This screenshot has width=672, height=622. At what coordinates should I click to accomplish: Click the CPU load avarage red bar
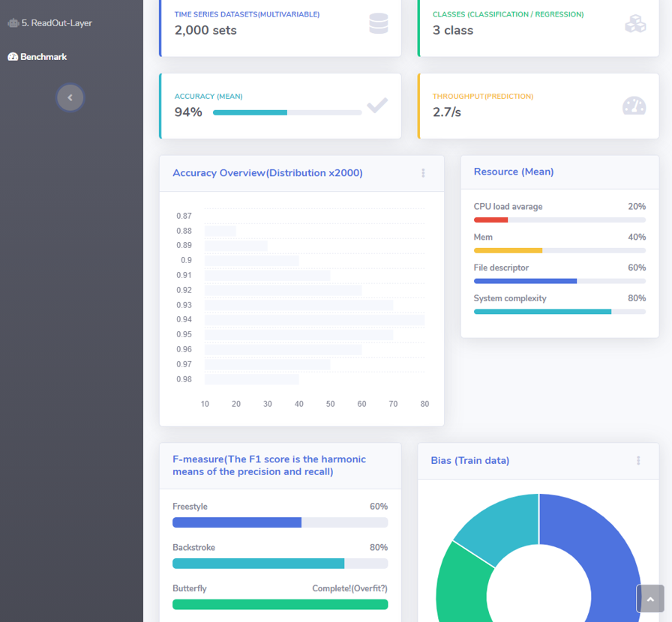click(x=490, y=220)
